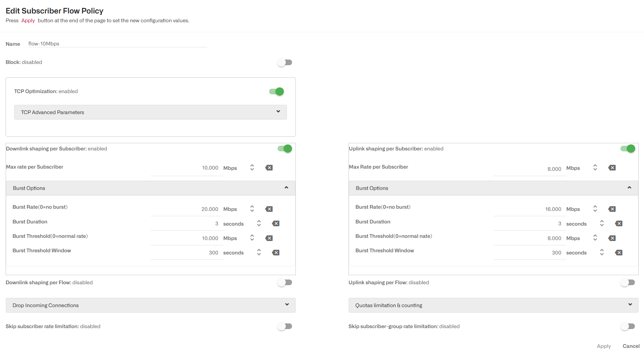Decrement the uplink Burst Duration value
The width and height of the screenshot is (644, 356).
click(602, 225)
